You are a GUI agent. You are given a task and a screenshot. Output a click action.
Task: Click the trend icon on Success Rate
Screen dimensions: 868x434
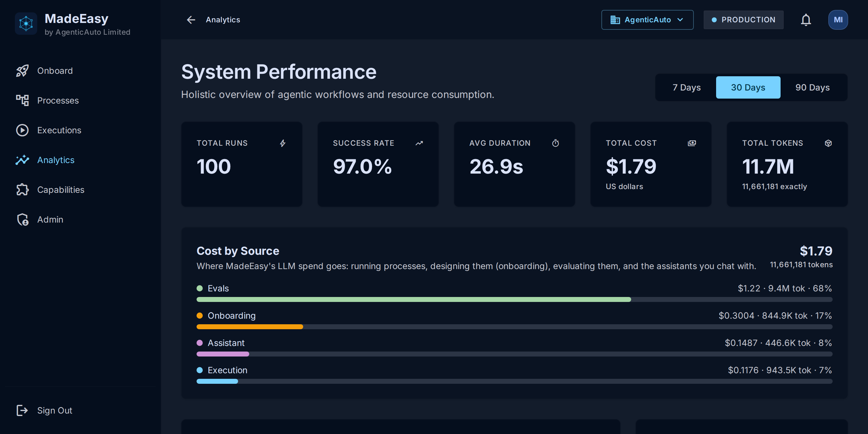419,143
